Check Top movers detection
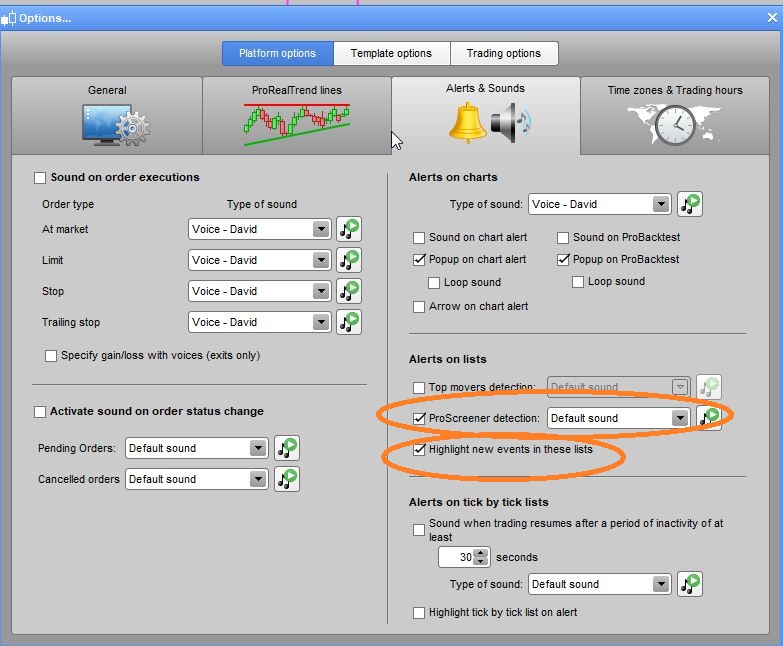783x646 pixels. pyautogui.click(x=419, y=387)
